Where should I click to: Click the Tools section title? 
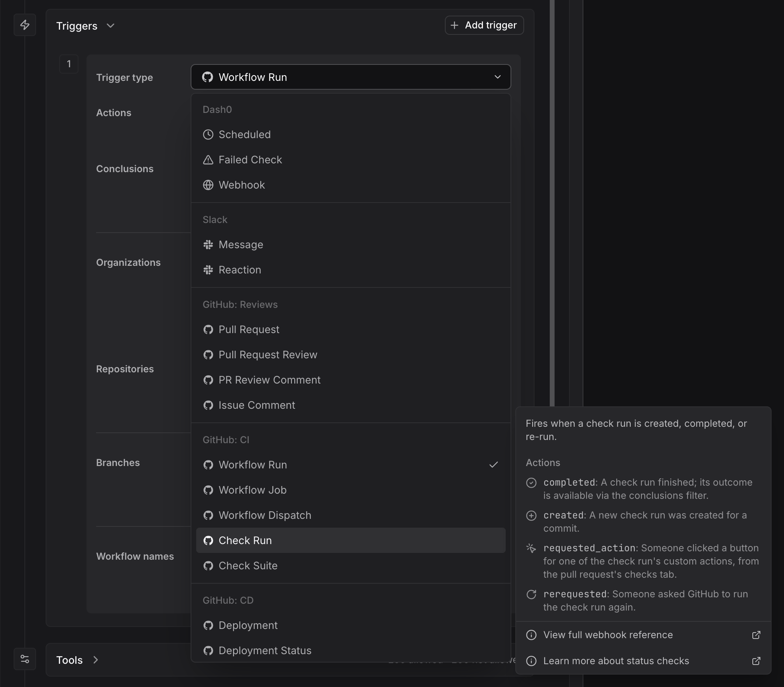click(x=69, y=660)
